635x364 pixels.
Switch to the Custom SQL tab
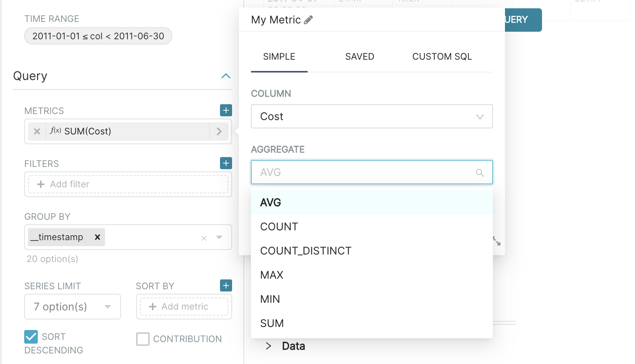point(442,57)
